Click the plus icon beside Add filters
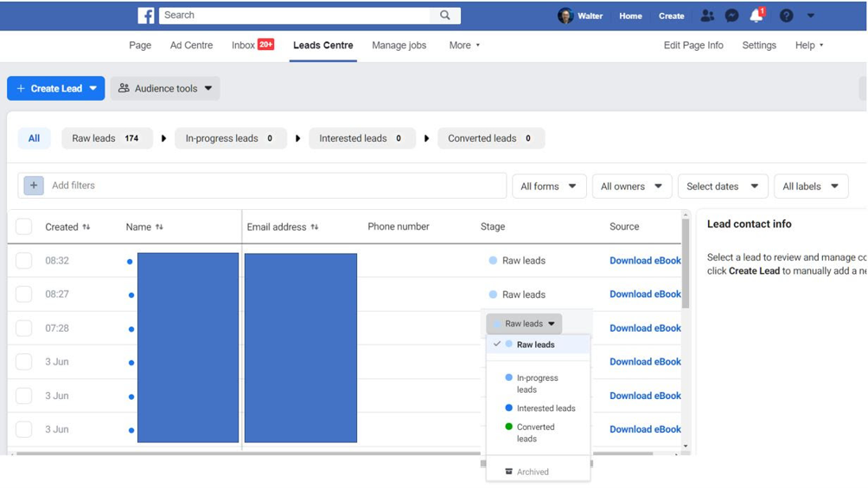Image resolution: width=868 pixels, height=488 pixels. click(x=34, y=186)
